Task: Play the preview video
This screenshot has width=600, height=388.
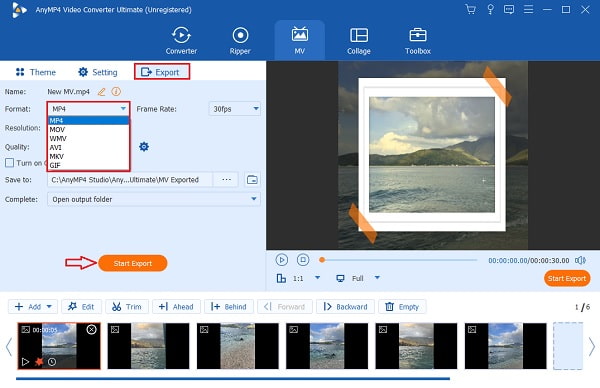Action: (282, 260)
